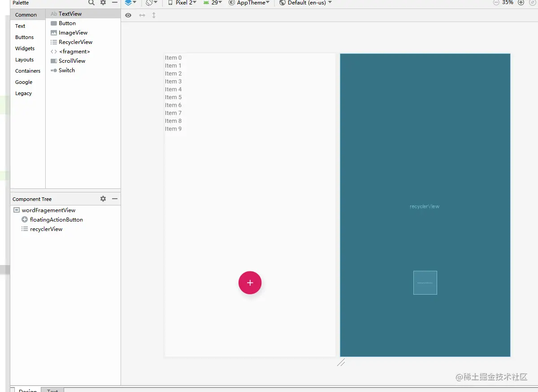Click the horizontal expand arrows icon
This screenshot has height=392, width=538.
click(142, 15)
